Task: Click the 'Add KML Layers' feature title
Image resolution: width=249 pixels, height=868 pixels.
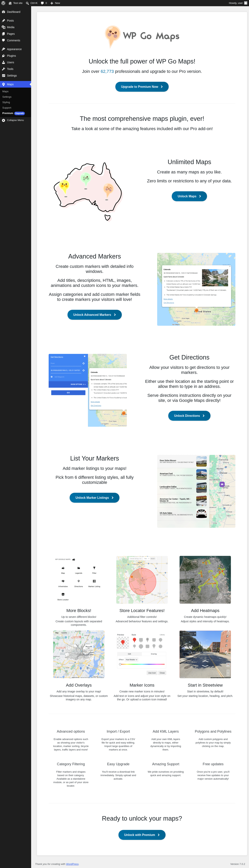Action: tap(166, 731)
